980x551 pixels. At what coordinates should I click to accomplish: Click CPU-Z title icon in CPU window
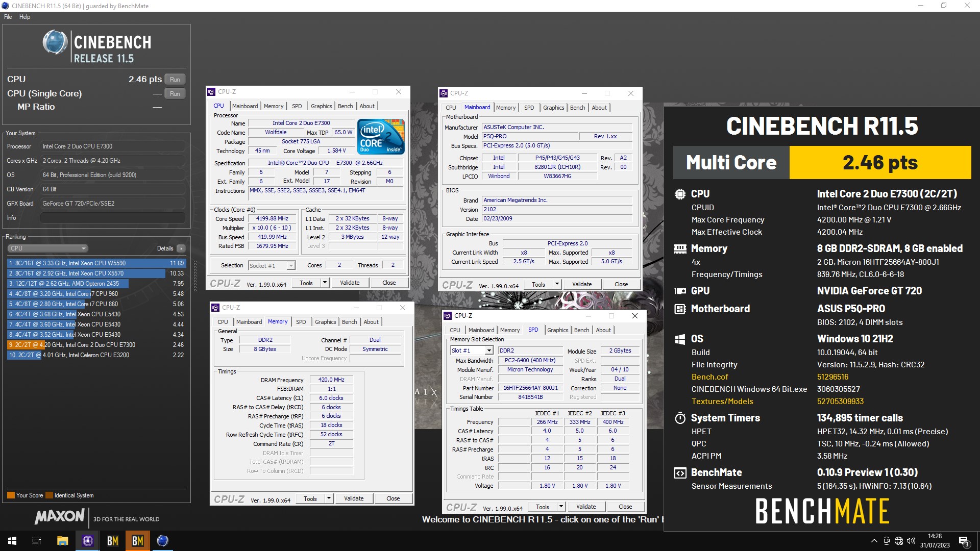tap(211, 92)
